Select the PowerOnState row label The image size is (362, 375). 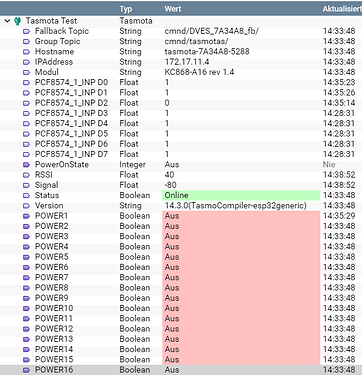[x=62, y=165]
